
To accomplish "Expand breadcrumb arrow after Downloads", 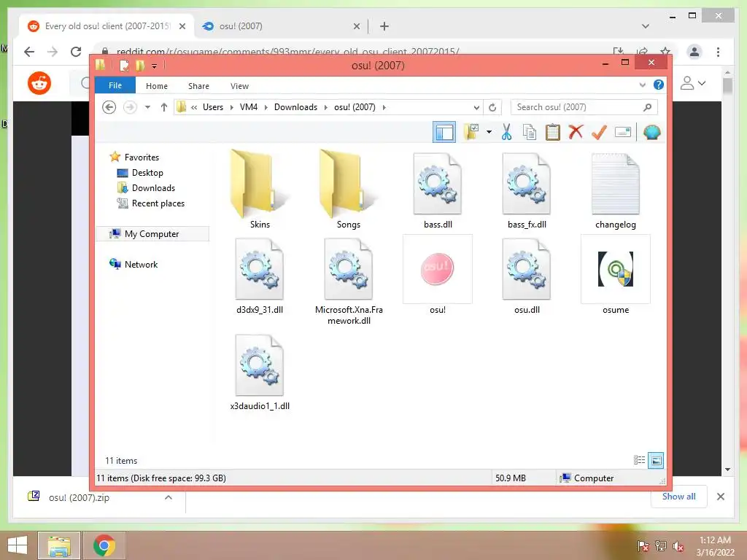I will (326, 108).
